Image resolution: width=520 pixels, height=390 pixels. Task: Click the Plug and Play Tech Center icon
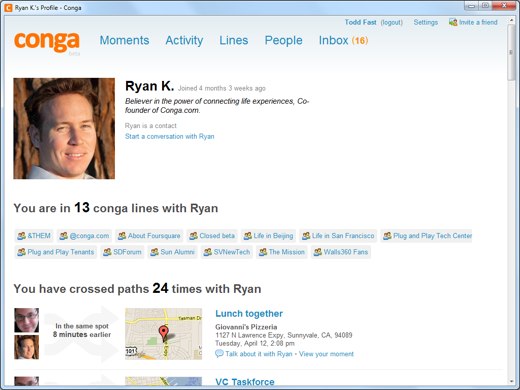[387, 236]
